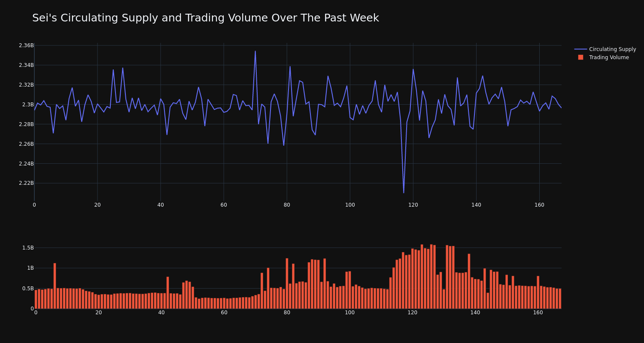The image size is (644, 343).
Task: Click the 2.3B y-axis label
Action: tap(28, 105)
